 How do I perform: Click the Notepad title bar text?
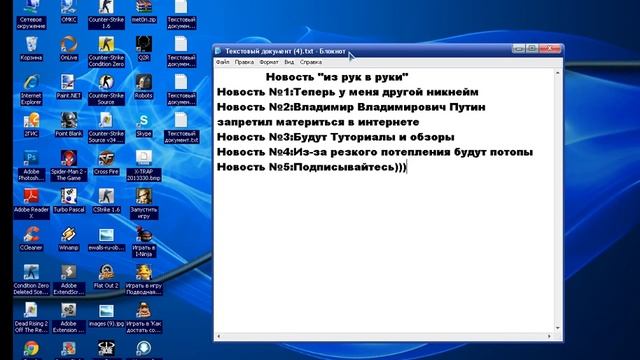point(285,51)
